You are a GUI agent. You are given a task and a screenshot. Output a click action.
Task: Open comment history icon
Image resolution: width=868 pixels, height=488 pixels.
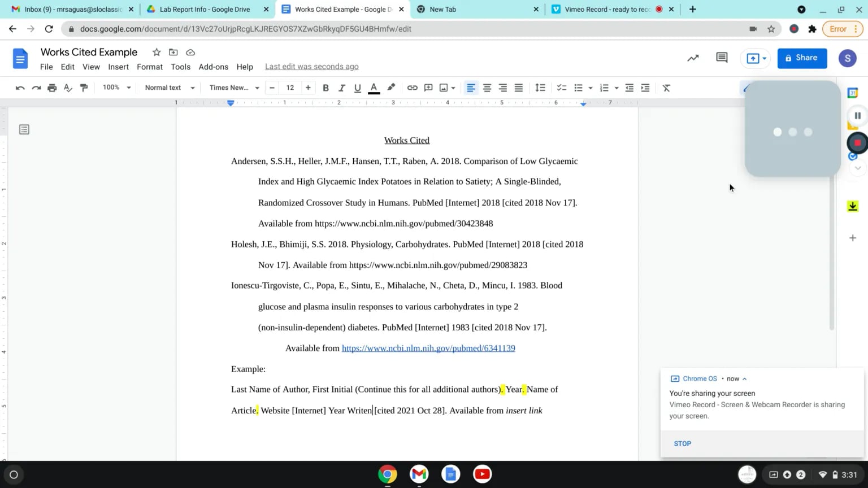pos(722,58)
